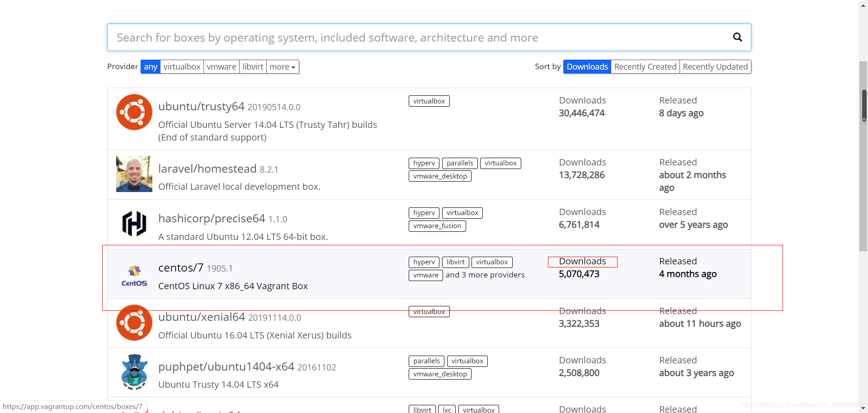Screen dimensions: 868x413
Task: Click virtualbox tag on puphpet row
Action: [x=467, y=361]
